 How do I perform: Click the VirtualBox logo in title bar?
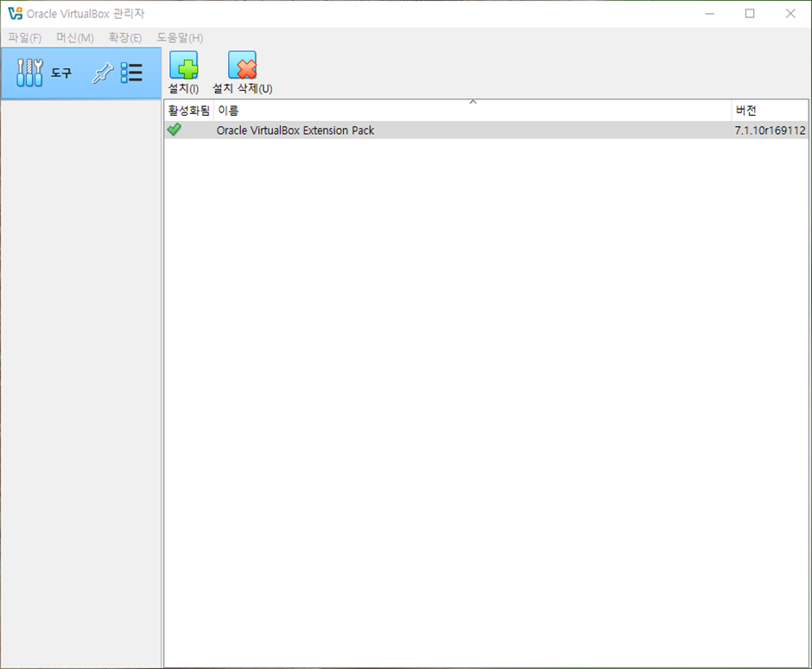click(x=15, y=14)
